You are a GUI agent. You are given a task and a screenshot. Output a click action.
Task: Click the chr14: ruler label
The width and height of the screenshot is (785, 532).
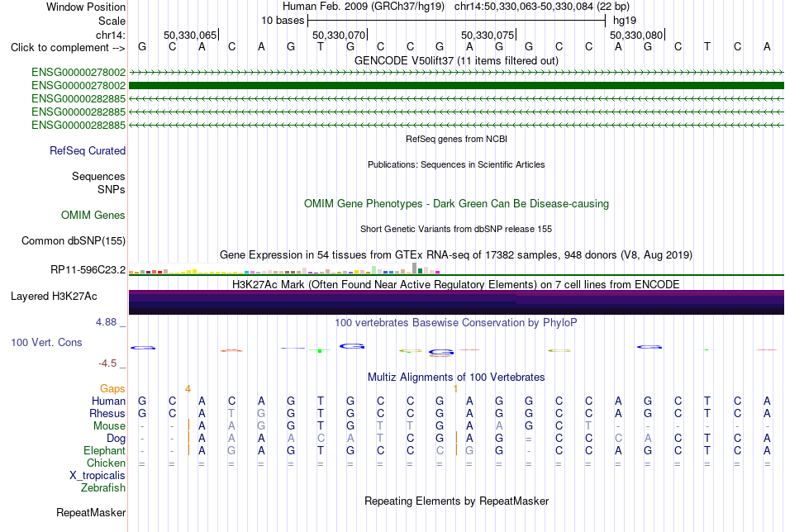click(110, 35)
